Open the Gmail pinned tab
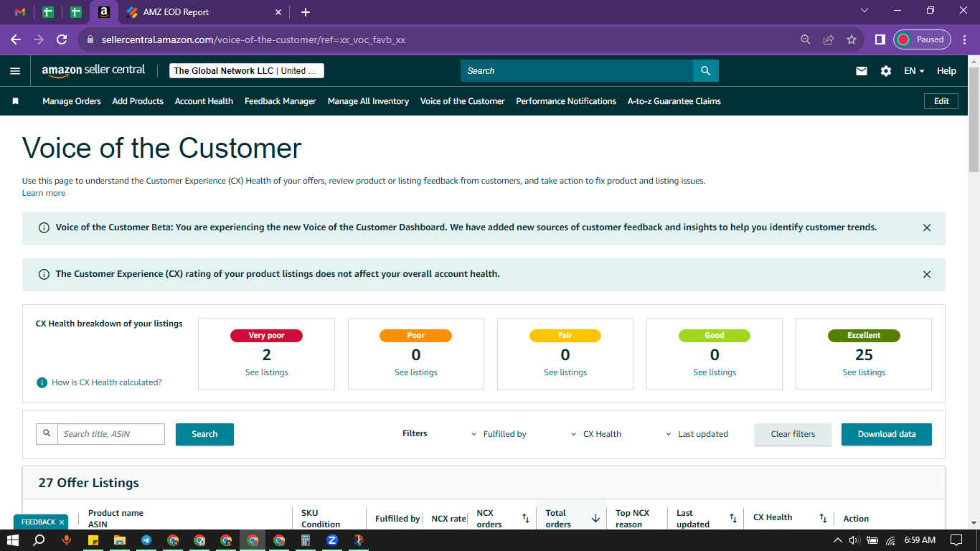 coord(20,12)
